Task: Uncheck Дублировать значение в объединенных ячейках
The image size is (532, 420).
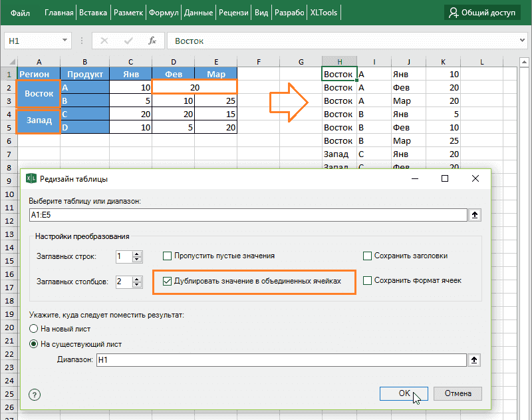Action: [167, 282]
